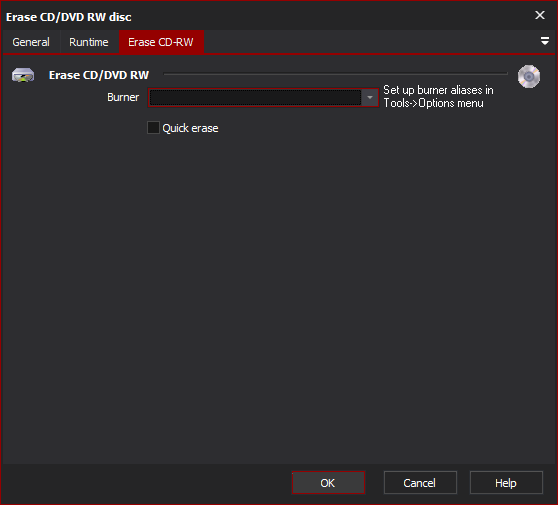Image resolution: width=558 pixels, height=505 pixels.
Task: Close the Erase CD/DVD RW disc dialog
Action: [x=540, y=15]
